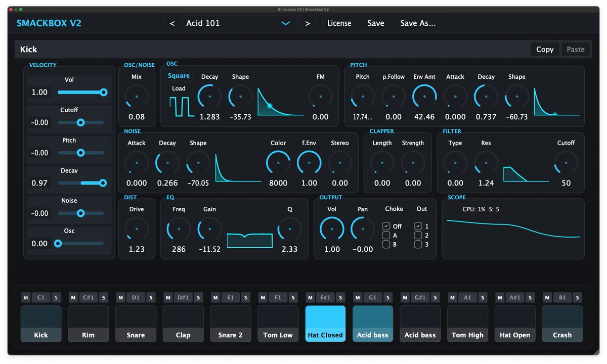
Task: Click the OUTPUT Pan knob
Action: (363, 229)
